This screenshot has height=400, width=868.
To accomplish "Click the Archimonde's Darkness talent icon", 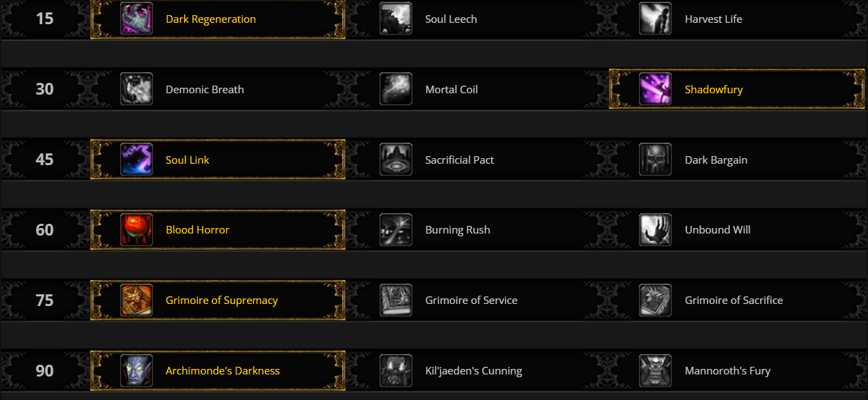I will pyautogui.click(x=137, y=370).
